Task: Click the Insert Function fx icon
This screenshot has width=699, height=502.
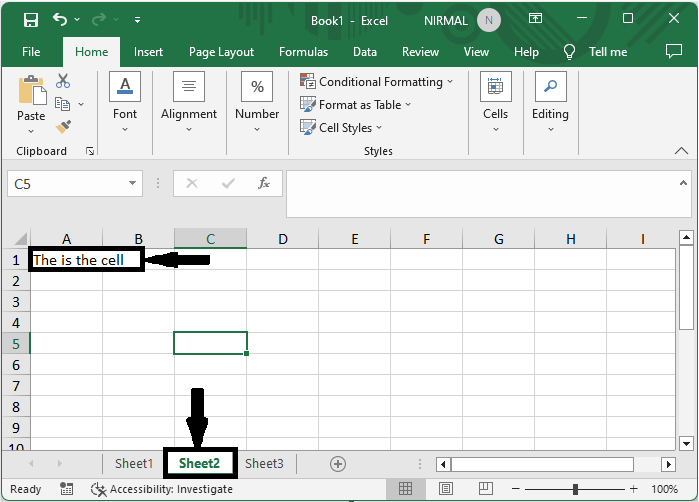Action: coord(264,183)
